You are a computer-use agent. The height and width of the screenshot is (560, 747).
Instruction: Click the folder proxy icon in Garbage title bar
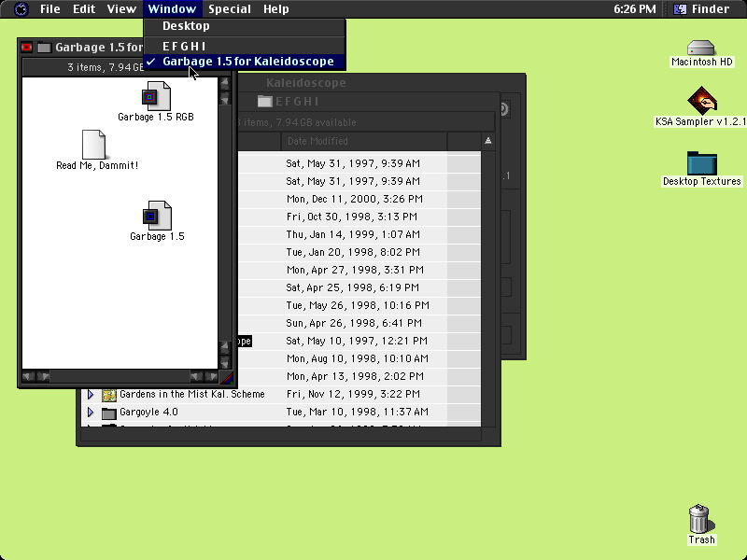(44, 48)
